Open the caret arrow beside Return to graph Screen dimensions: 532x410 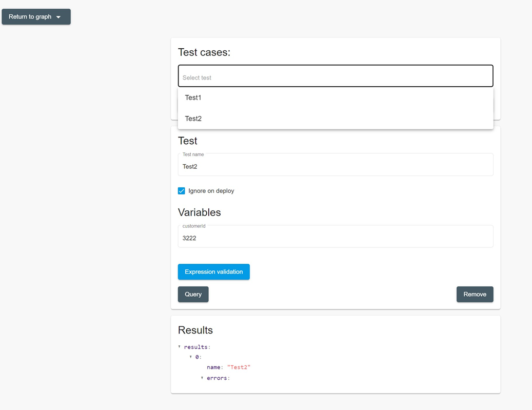click(x=58, y=17)
